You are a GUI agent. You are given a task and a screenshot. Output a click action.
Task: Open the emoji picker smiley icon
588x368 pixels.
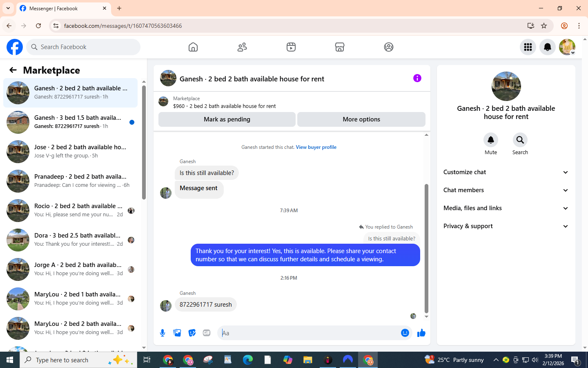pyautogui.click(x=405, y=333)
